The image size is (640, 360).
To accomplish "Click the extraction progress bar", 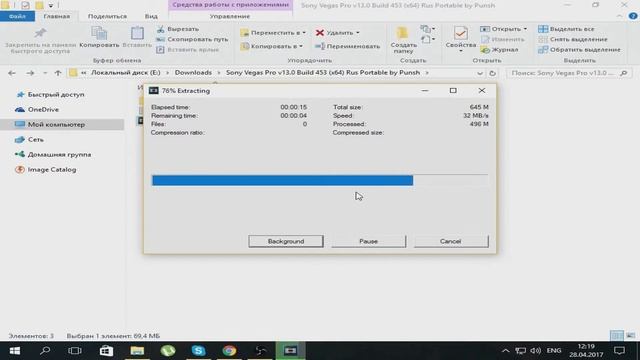I will pos(320,180).
